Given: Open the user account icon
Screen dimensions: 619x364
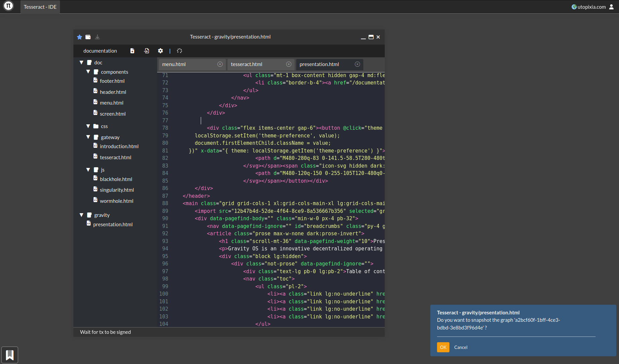Looking at the screenshot, I should coord(611,7).
